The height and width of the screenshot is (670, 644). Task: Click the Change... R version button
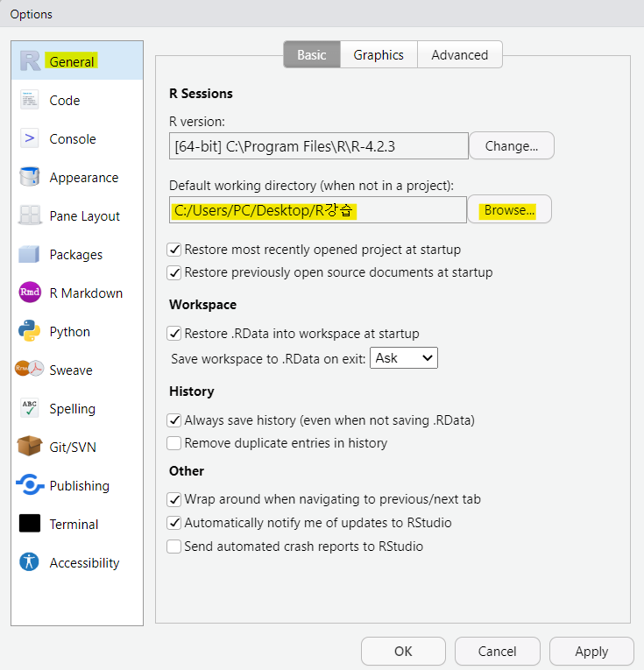pyautogui.click(x=512, y=145)
